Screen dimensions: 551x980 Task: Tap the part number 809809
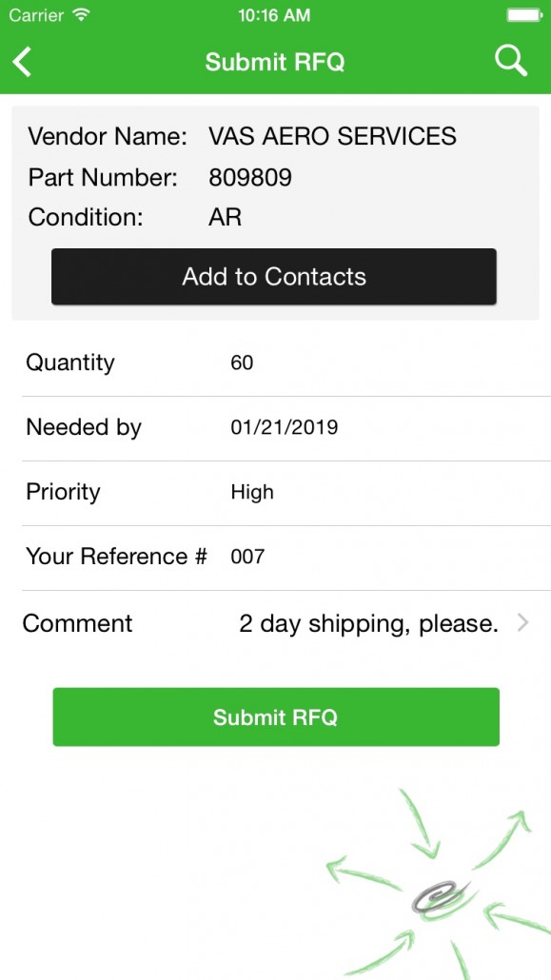tap(250, 178)
